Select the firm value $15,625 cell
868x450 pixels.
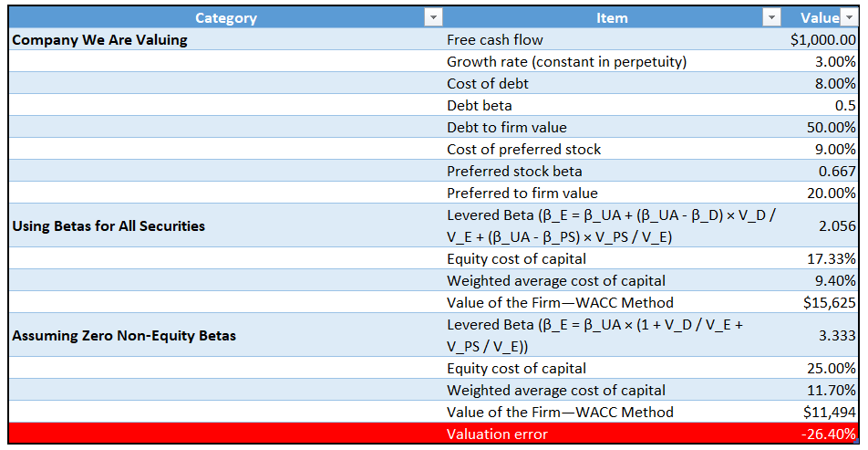coord(827,303)
